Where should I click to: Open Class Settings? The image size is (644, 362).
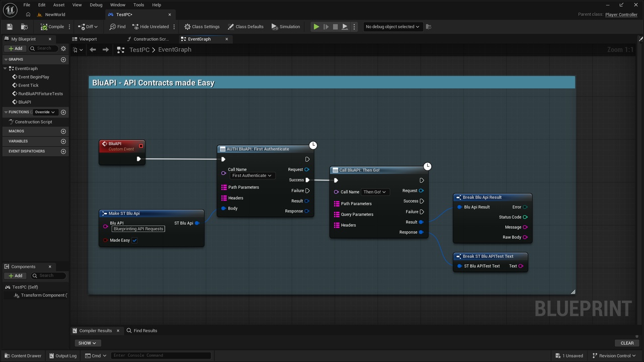click(x=202, y=27)
